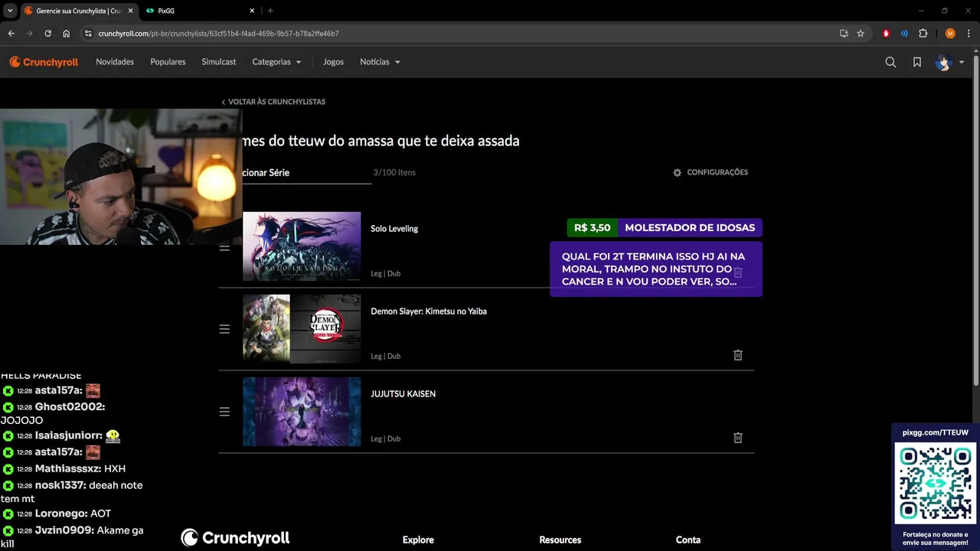Click the blue sound extension icon
980x551 pixels.
click(x=904, y=34)
